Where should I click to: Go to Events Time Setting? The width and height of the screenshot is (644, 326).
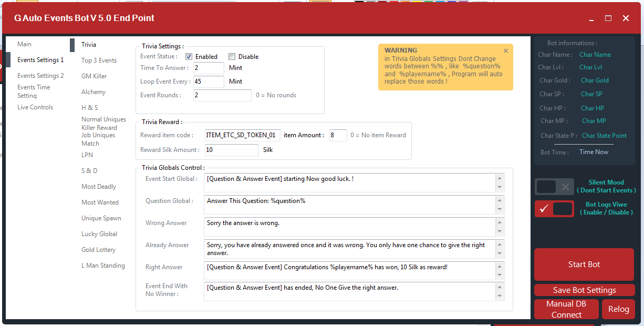pyautogui.click(x=34, y=91)
